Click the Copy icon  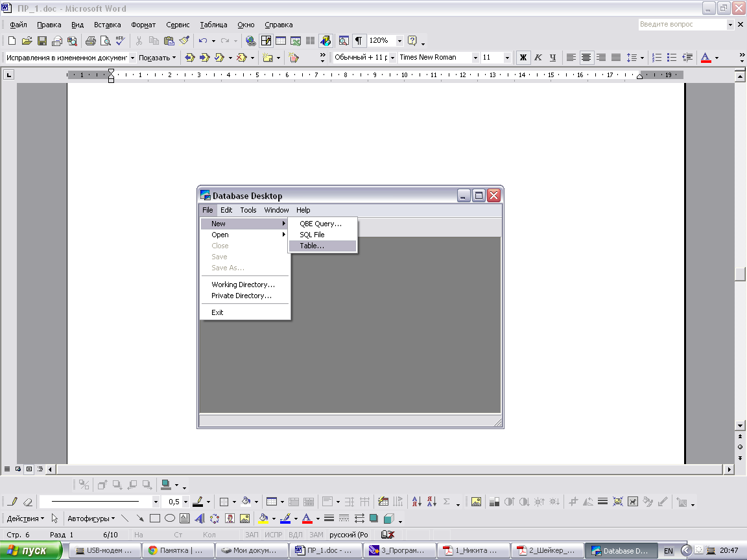[154, 41]
